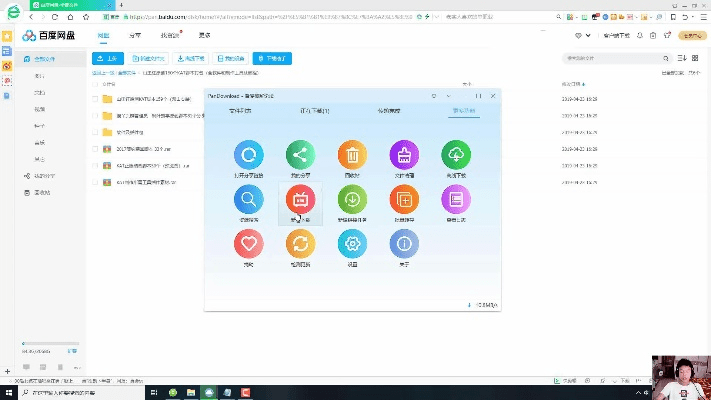Check the first folder's checkbox in file list

pyautogui.click(x=96, y=100)
